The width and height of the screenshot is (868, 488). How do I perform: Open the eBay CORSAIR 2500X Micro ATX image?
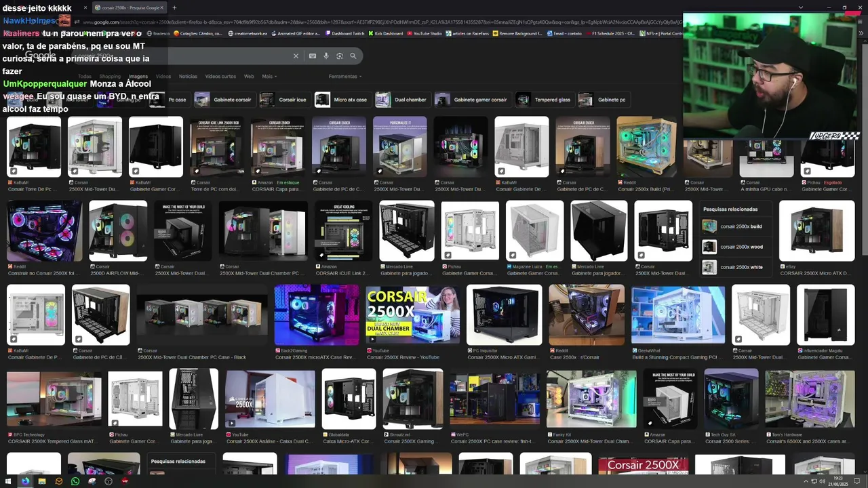(x=816, y=231)
